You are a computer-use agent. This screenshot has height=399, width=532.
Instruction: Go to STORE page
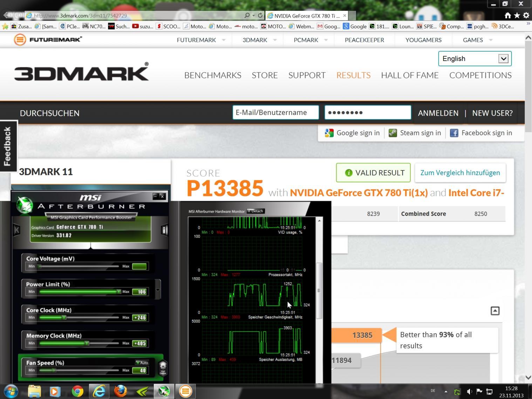point(265,75)
